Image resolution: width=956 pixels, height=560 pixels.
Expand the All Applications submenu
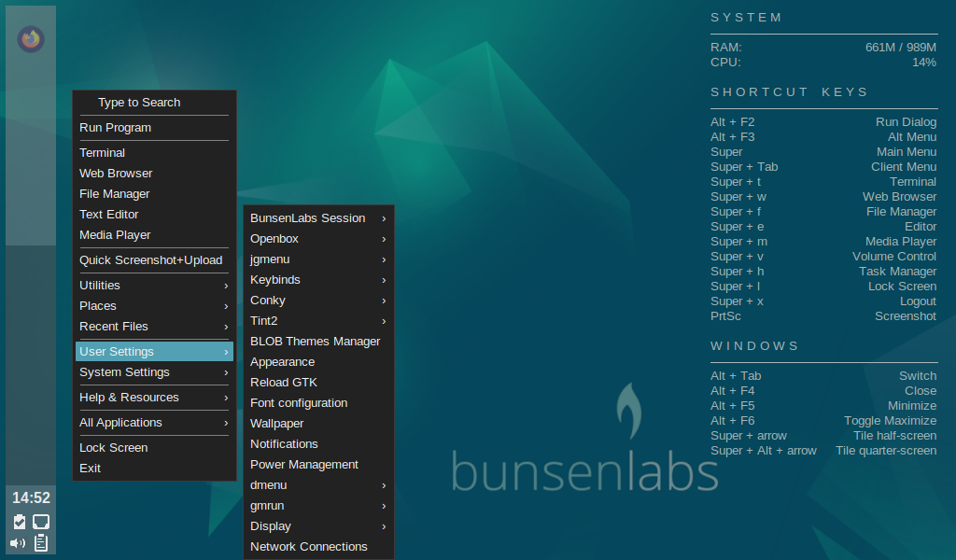pos(154,423)
